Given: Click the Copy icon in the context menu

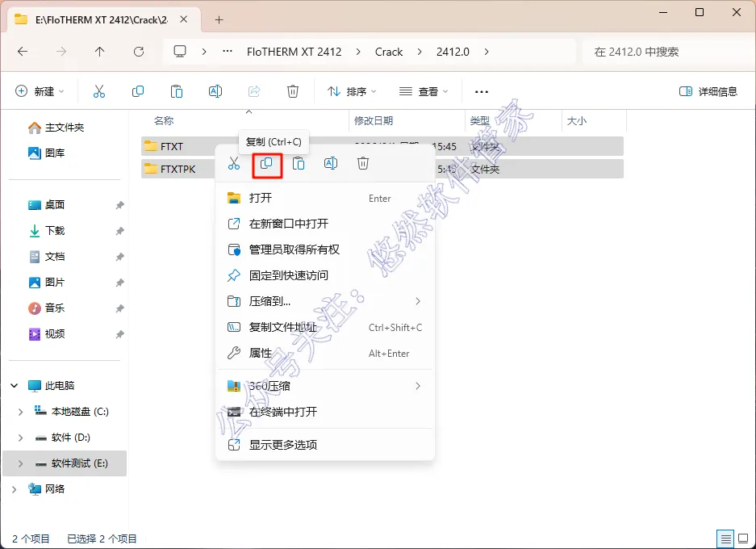Looking at the screenshot, I should [x=266, y=164].
